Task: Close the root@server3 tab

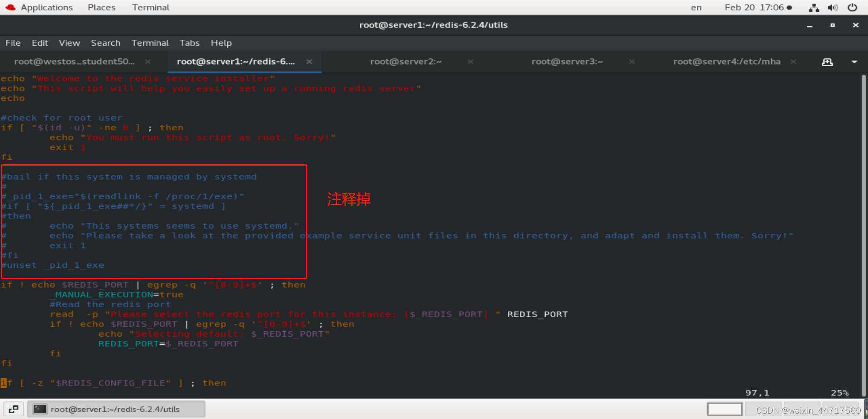Action: coord(632,62)
